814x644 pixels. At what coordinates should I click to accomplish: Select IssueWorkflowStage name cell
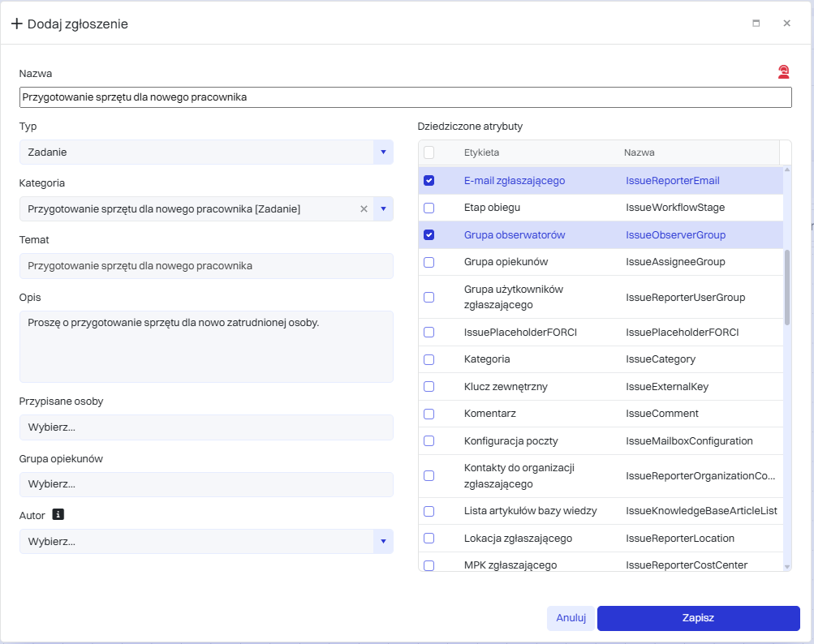[x=675, y=208]
